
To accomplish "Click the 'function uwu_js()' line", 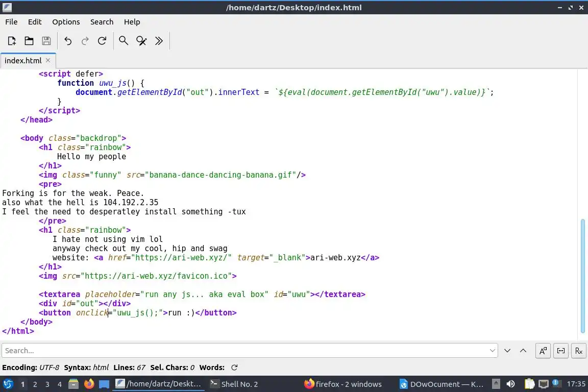I will 101,83.
